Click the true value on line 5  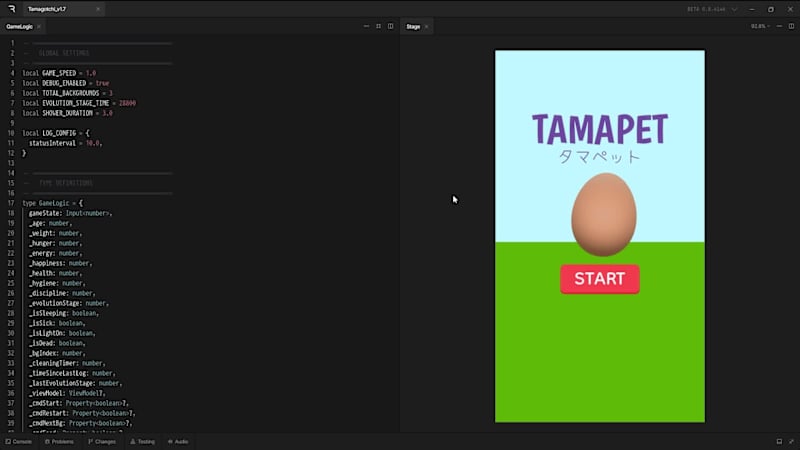[103, 83]
